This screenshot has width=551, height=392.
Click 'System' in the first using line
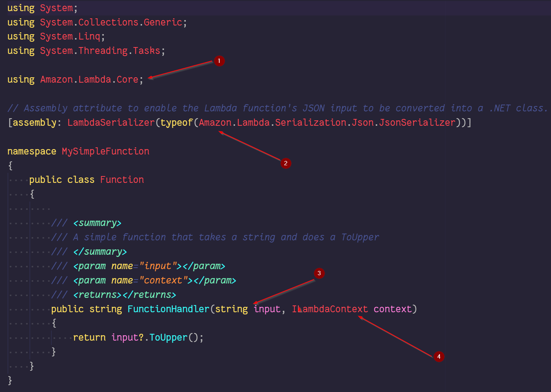click(56, 8)
